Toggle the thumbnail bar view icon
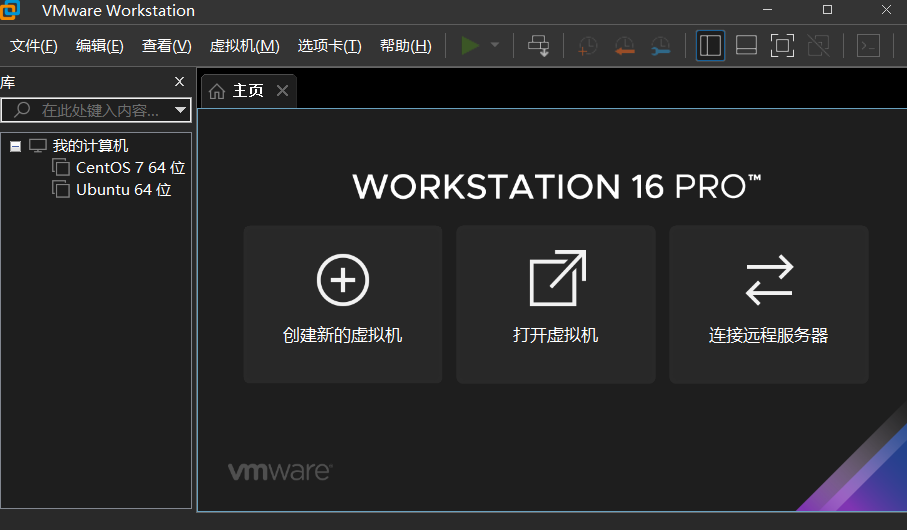 (746, 46)
